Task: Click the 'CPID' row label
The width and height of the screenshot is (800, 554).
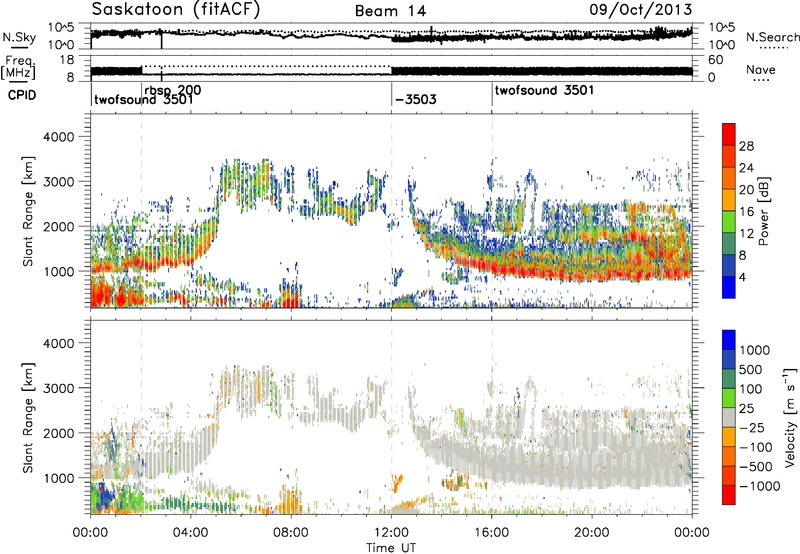Action: [x=22, y=95]
